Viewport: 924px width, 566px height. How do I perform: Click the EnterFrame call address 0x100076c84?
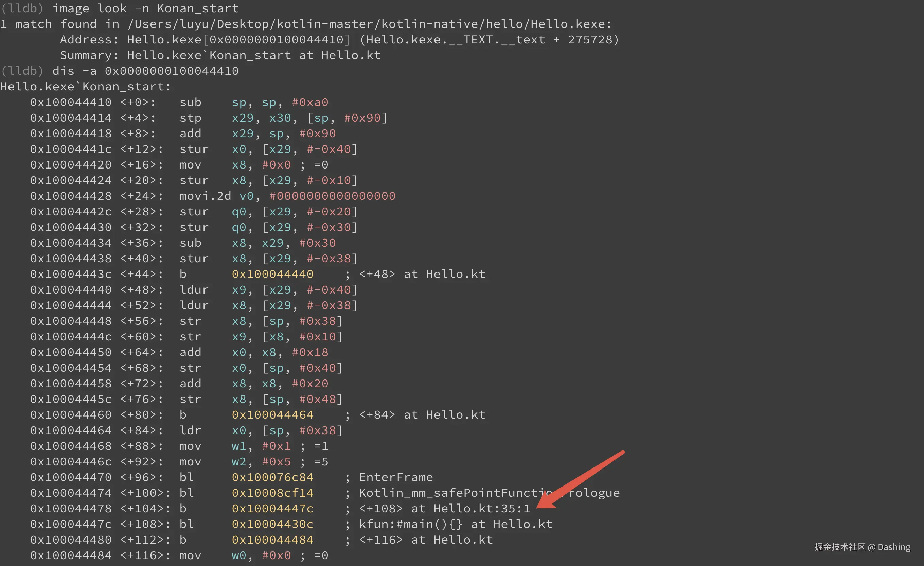[272, 477]
